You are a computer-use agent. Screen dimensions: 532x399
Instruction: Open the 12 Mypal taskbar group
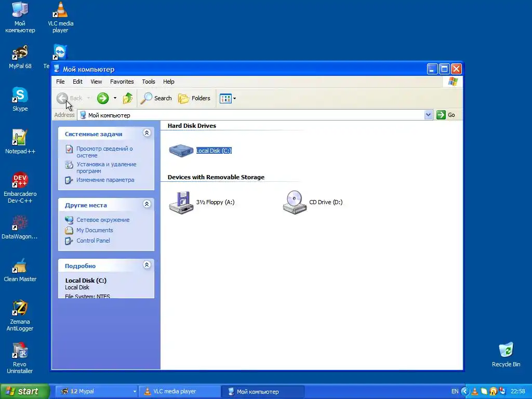[x=96, y=391]
